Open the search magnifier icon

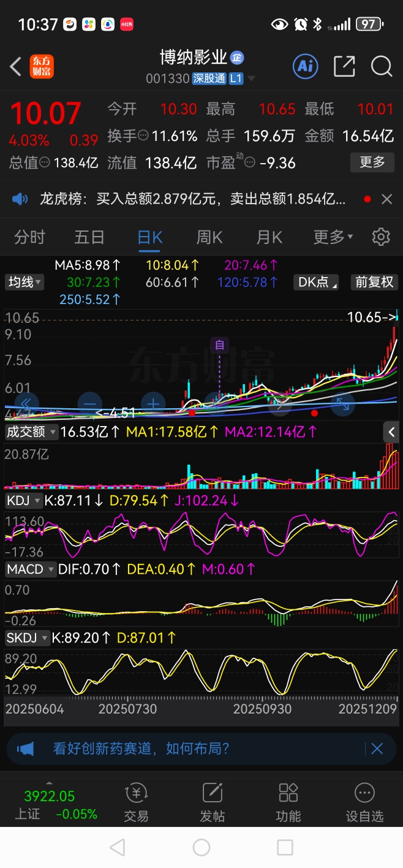[382, 66]
